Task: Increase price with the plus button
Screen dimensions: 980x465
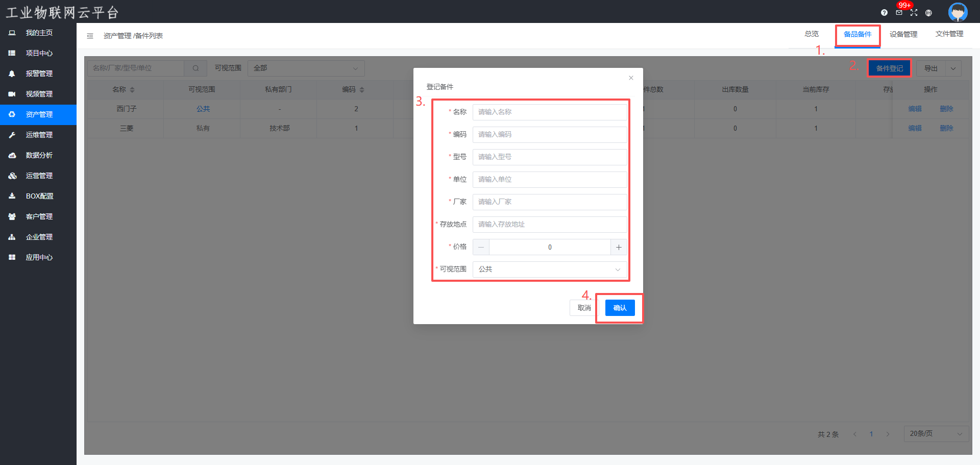Action: click(619, 247)
